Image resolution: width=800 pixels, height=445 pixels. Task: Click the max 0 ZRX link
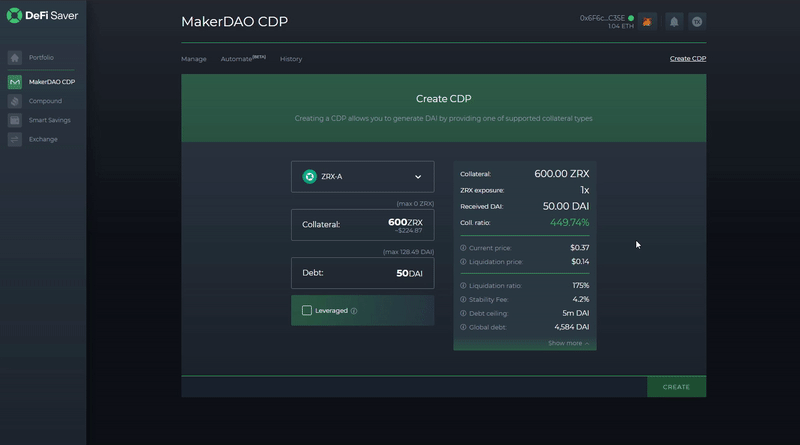click(415, 204)
